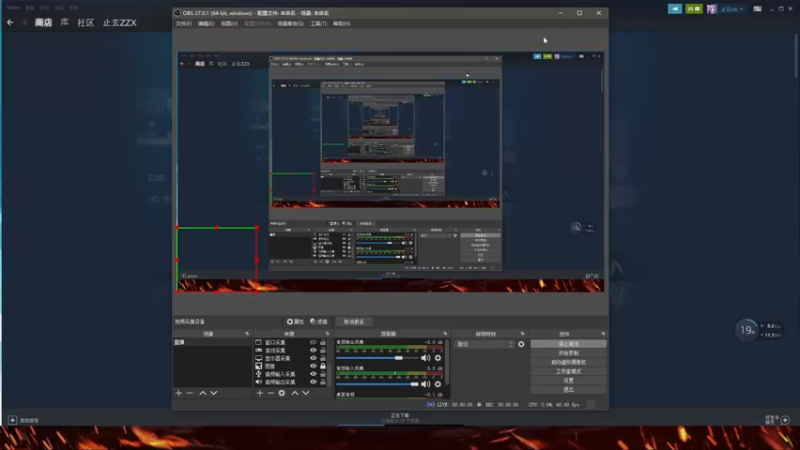Go back with Steam back arrow

(x=10, y=22)
